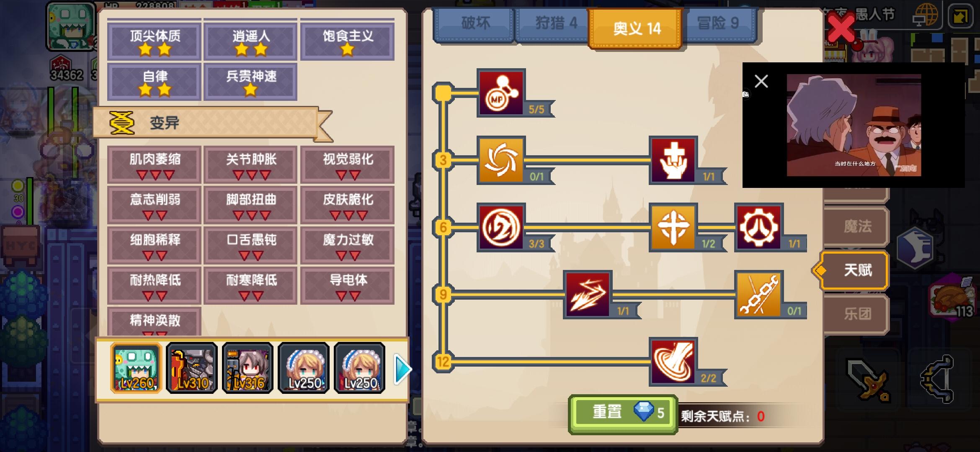Select the MP orb talent icon
980x452 pixels.
[501, 93]
